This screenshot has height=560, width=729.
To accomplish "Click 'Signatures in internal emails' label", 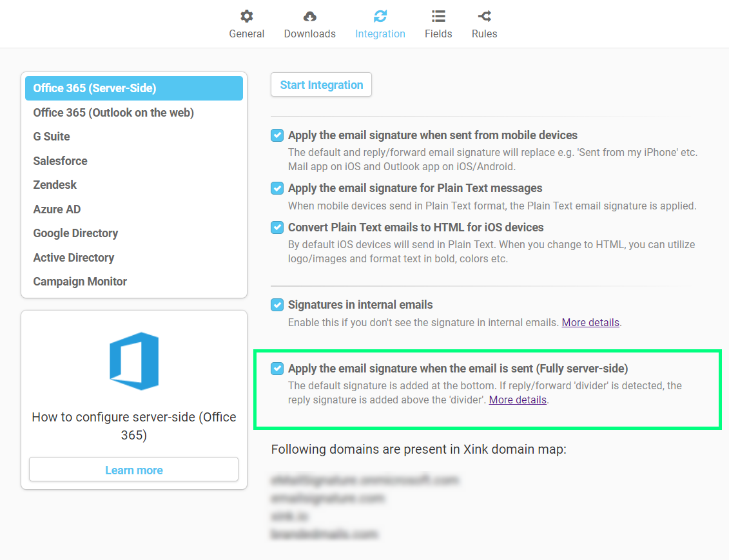I will tap(360, 305).
